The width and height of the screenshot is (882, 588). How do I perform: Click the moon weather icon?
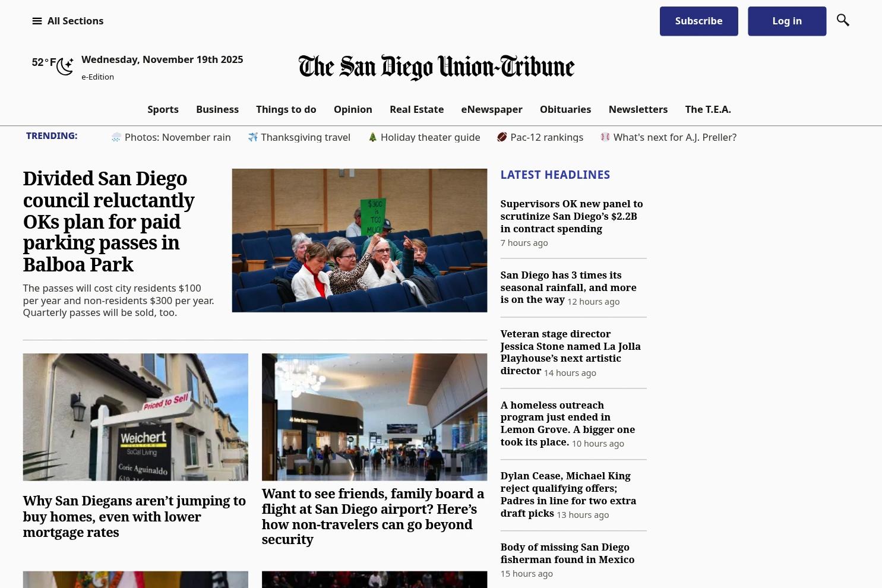tap(65, 66)
